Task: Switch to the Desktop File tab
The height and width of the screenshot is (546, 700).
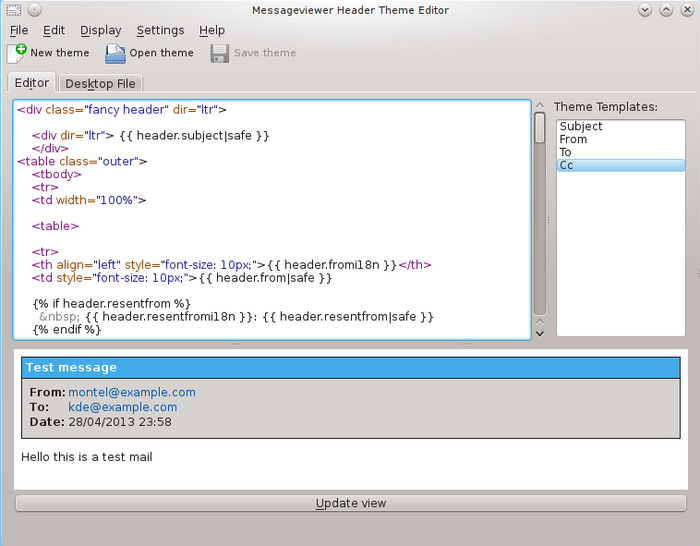Action: pyautogui.click(x=101, y=84)
